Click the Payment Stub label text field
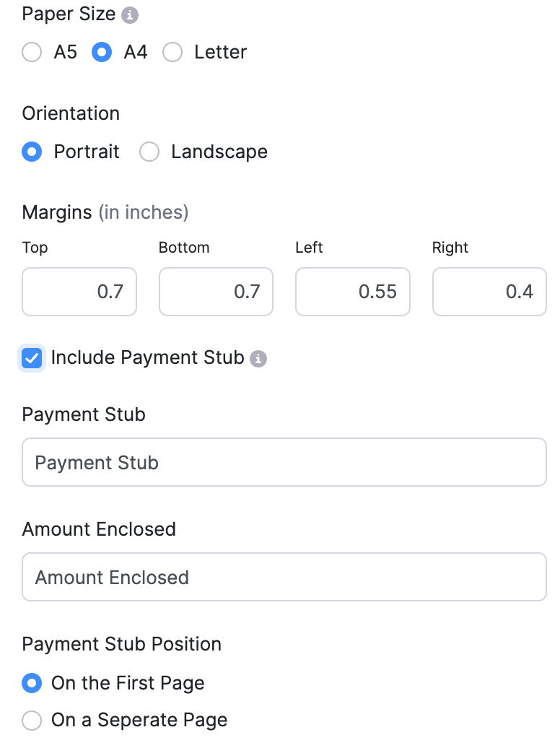 coord(284,462)
